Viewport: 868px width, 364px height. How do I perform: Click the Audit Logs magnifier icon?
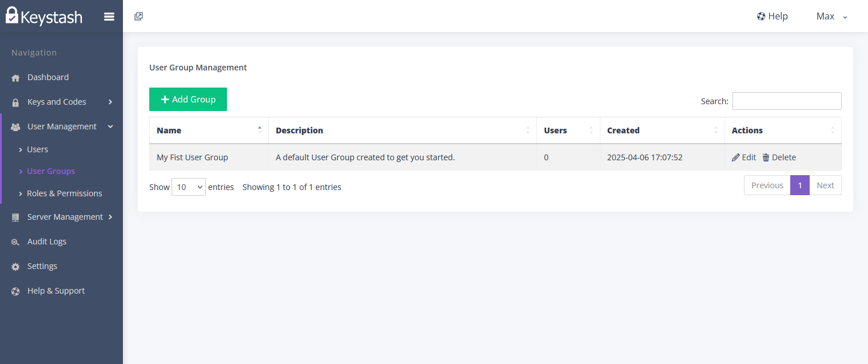click(x=16, y=242)
